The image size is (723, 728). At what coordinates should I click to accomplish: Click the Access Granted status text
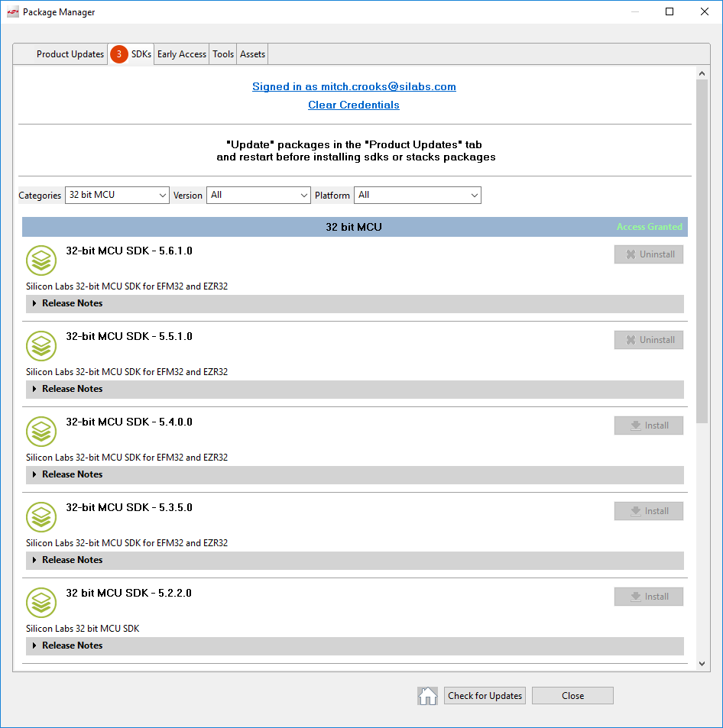click(649, 227)
